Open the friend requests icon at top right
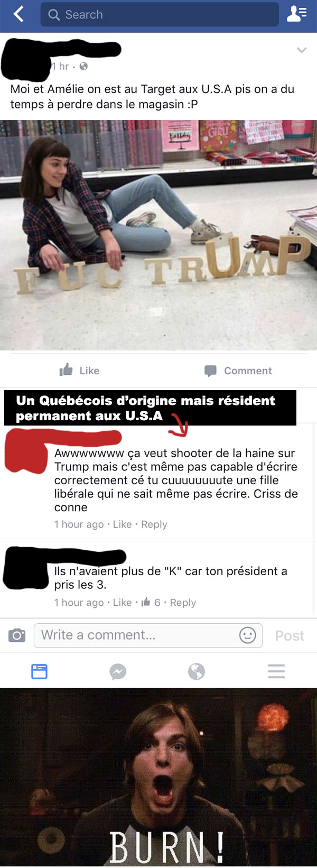 (x=296, y=14)
